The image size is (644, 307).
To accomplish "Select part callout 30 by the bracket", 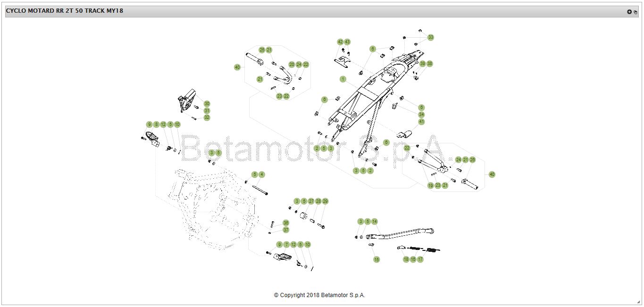I will point(207,104).
